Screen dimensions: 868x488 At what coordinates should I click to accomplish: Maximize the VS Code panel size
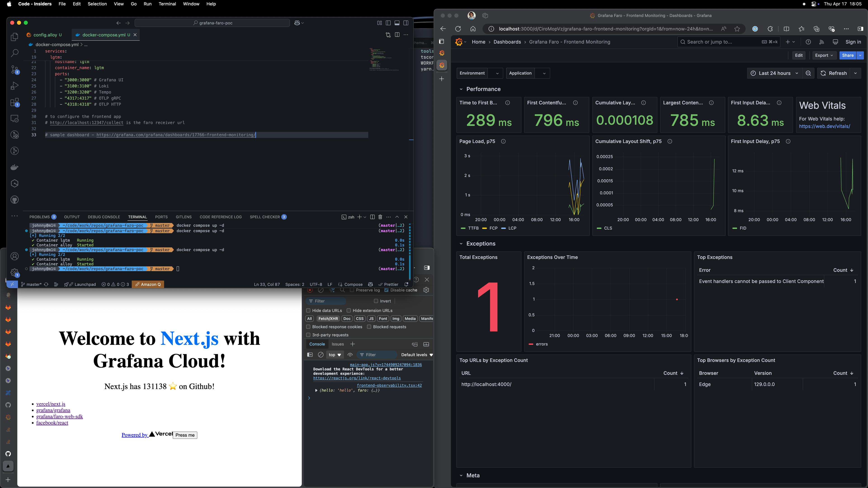coord(397,217)
